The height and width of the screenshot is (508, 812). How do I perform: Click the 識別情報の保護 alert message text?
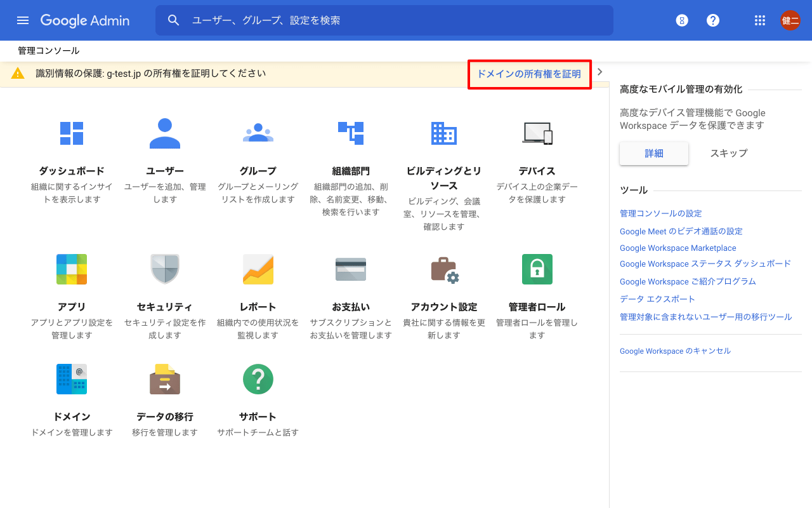[151, 74]
